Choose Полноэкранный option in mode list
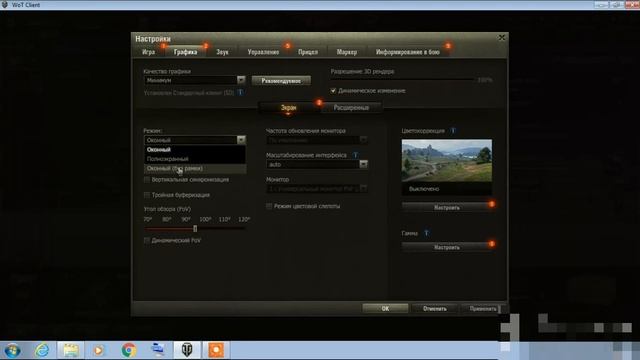Viewport: 640px width, 360px height. coord(195,159)
